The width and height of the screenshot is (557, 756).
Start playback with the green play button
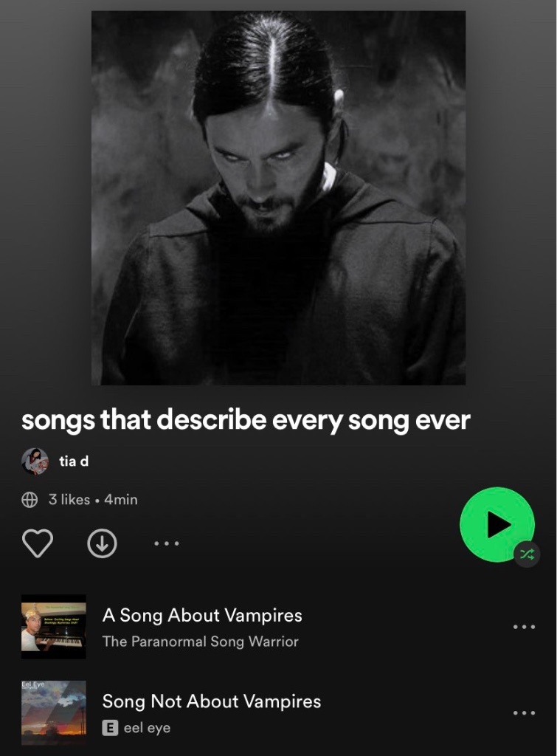[497, 524]
